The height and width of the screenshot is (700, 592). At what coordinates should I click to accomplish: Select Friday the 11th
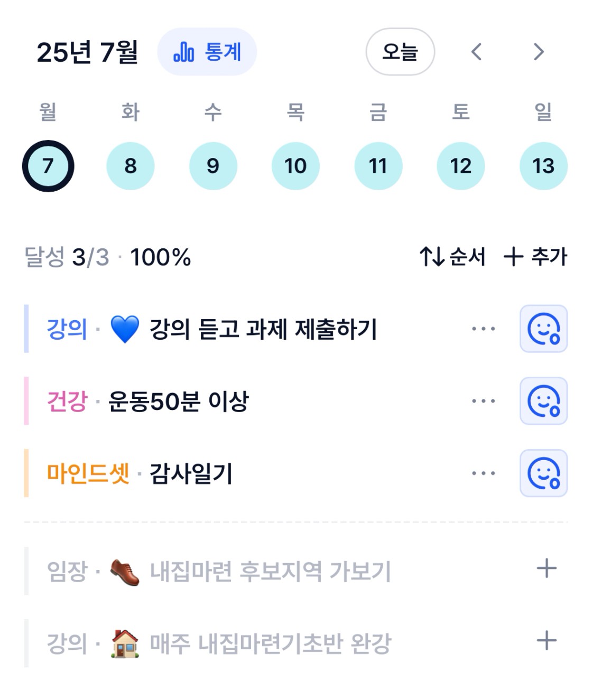378,166
